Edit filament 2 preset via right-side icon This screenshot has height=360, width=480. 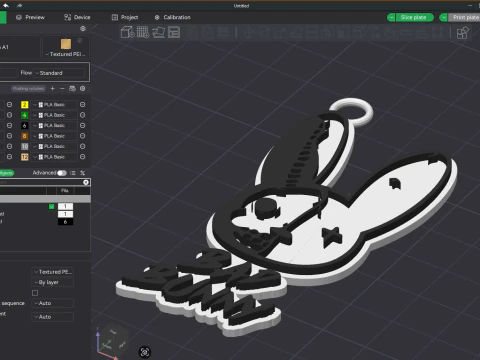(83, 105)
